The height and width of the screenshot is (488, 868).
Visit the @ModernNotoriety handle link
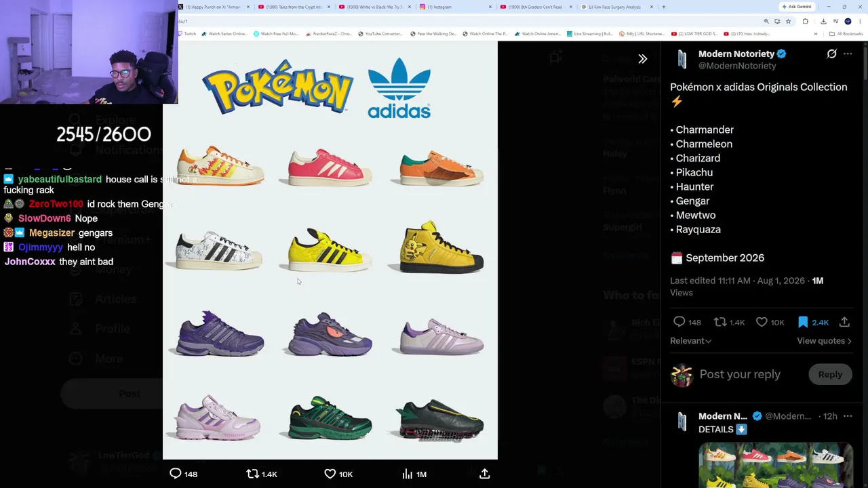737,66
